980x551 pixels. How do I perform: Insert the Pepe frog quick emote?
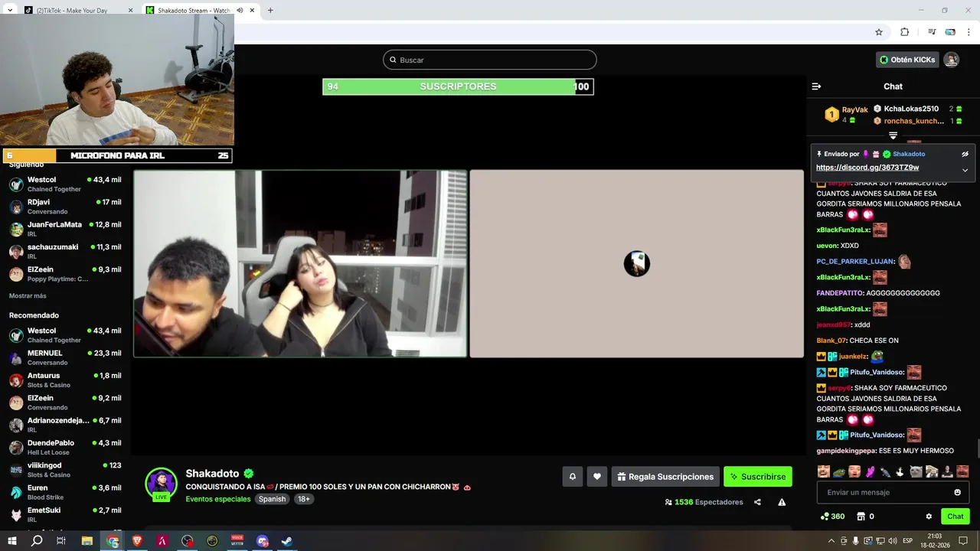[x=839, y=471]
